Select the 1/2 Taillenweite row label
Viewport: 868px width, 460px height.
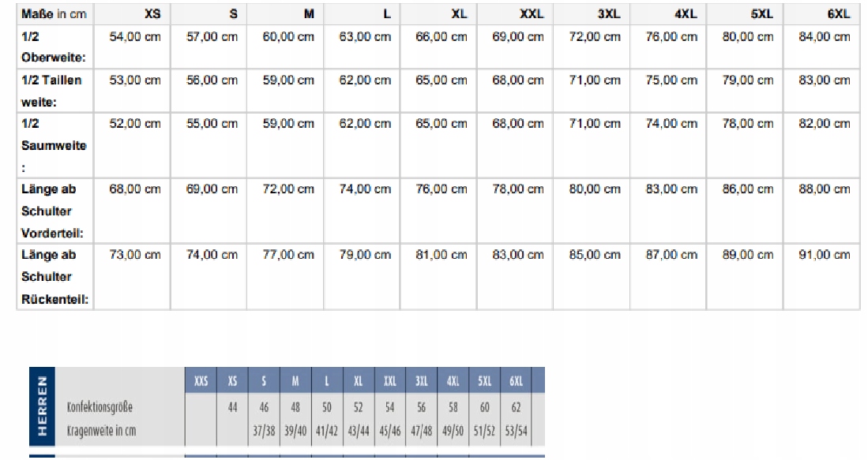click(x=51, y=91)
